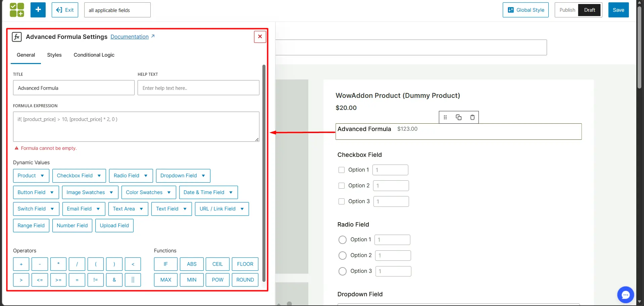Switch to the Styles tab
This screenshot has height=306, width=644.
coord(54,55)
